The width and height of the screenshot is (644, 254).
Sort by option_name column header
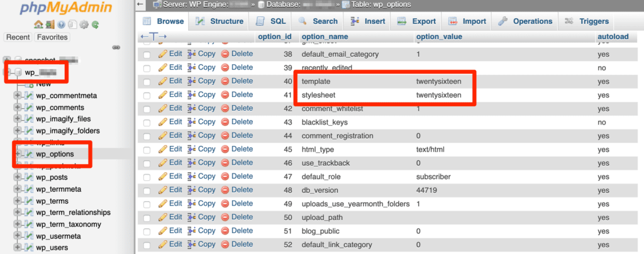click(325, 37)
